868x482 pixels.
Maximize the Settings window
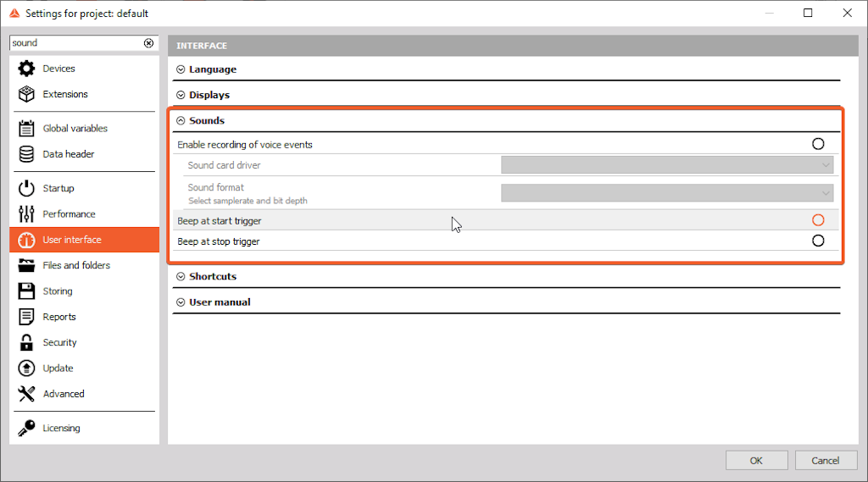(x=808, y=13)
